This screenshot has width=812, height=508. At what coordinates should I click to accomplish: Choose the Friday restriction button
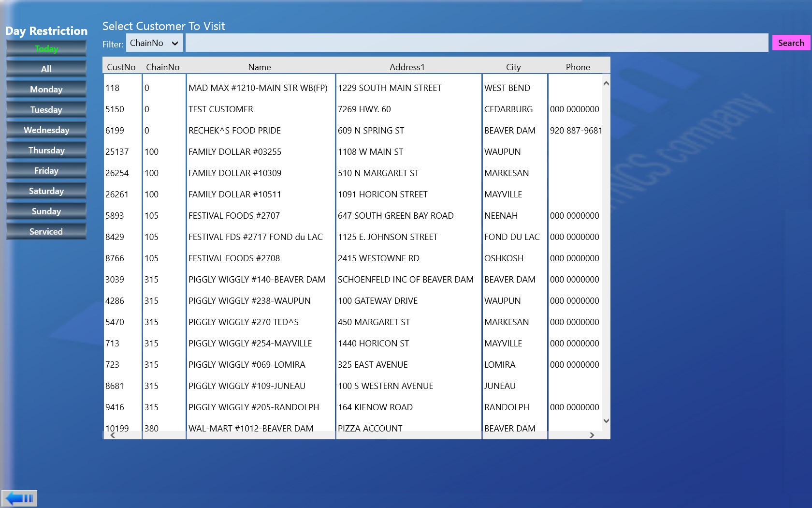click(46, 171)
